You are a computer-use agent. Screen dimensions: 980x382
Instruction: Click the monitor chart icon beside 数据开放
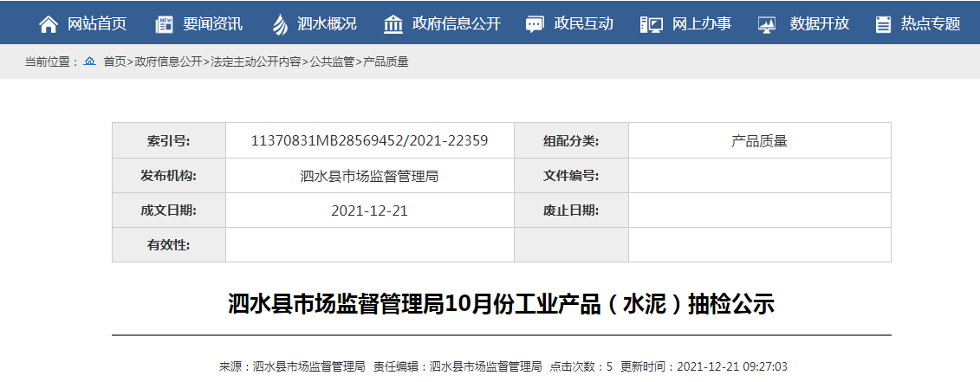pos(767,24)
